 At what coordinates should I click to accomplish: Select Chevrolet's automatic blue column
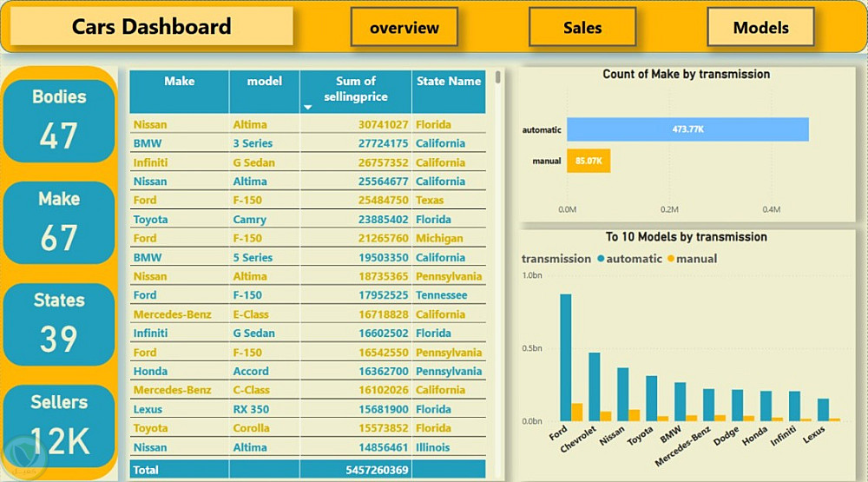tap(595, 386)
